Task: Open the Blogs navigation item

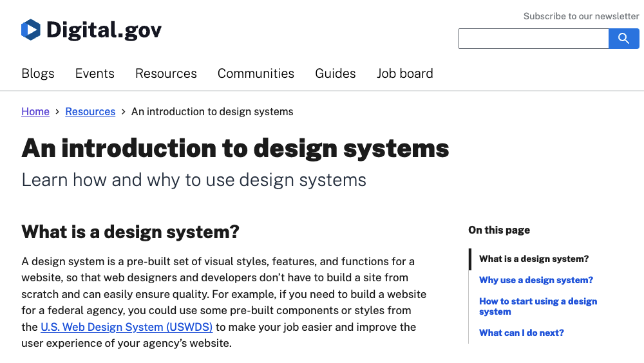Action: coord(38,73)
